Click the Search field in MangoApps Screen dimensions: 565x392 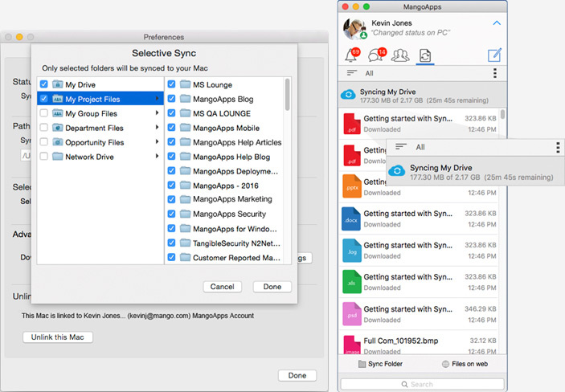pos(422,384)
